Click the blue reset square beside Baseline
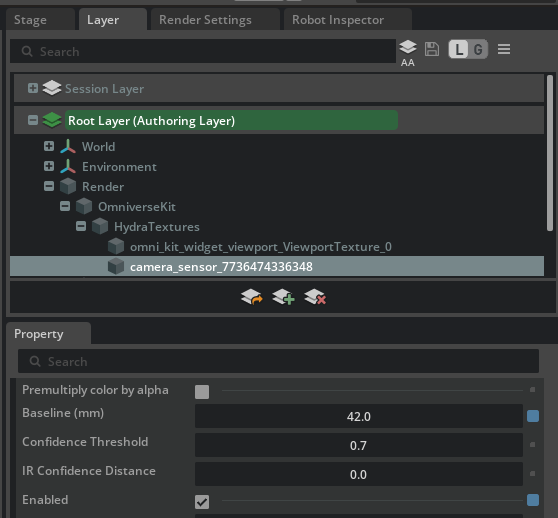This screenshot has width=558, height=518. [533, 416]
